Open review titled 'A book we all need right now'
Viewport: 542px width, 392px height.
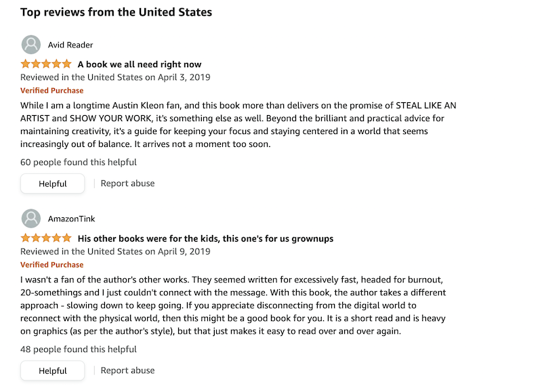point(140,64)
